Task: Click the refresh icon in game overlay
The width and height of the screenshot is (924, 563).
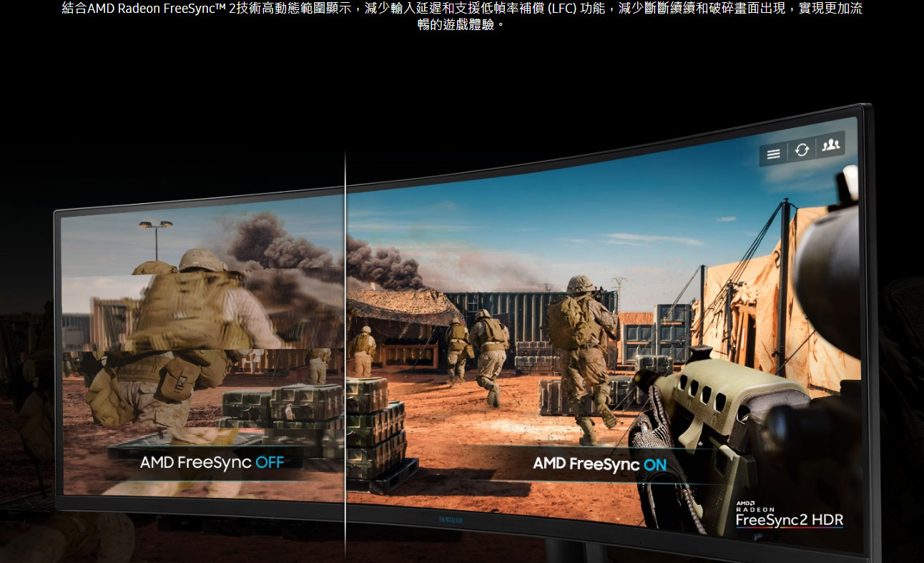Action: click(802, 150)
